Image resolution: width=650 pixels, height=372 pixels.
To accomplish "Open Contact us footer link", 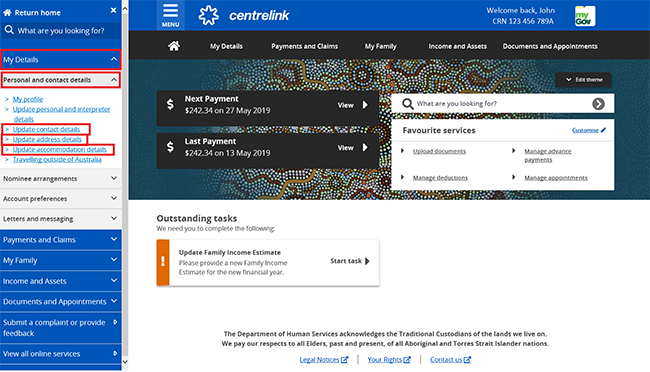I will (446, 360).
